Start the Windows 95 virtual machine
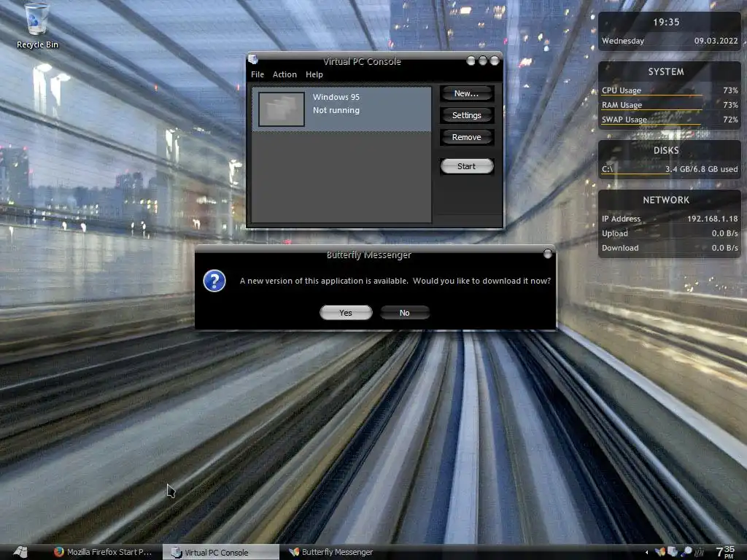747x560 pixels. [466, 166]
